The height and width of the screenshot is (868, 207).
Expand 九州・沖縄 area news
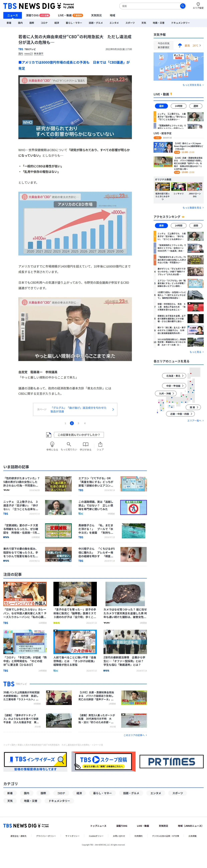(165, 393)
